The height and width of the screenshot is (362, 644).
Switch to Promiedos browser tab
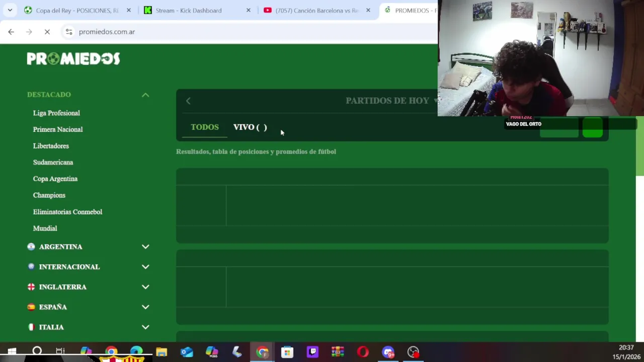point(410,11)
